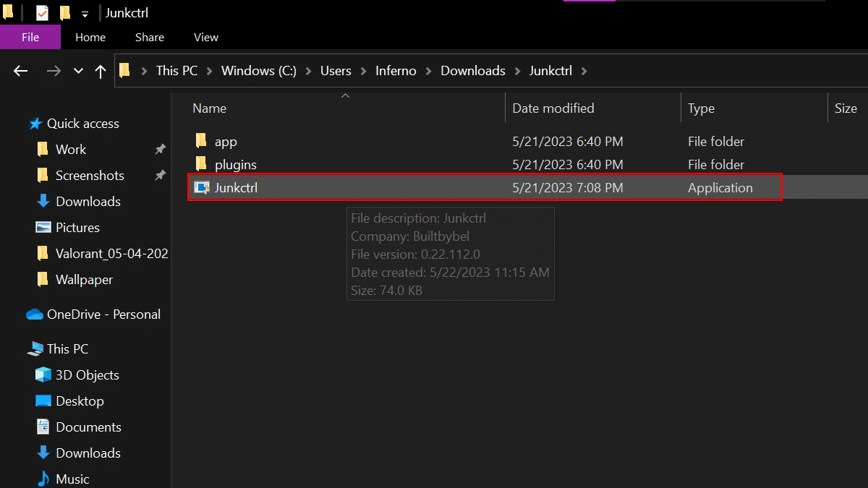Screen dimensions: 868x488
Task: Expand chevron after Junkctrl in address bar
Action: click(584, 71)
